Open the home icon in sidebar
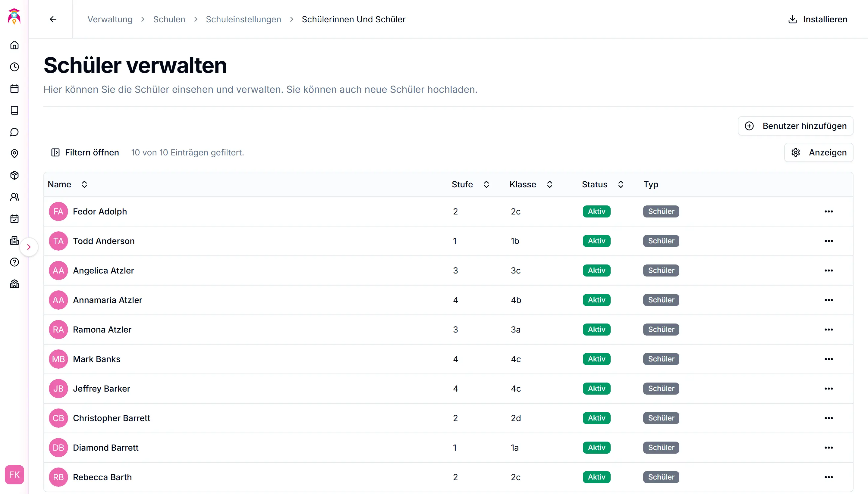This screenshot has width=868, height=494. pos(14,45)
